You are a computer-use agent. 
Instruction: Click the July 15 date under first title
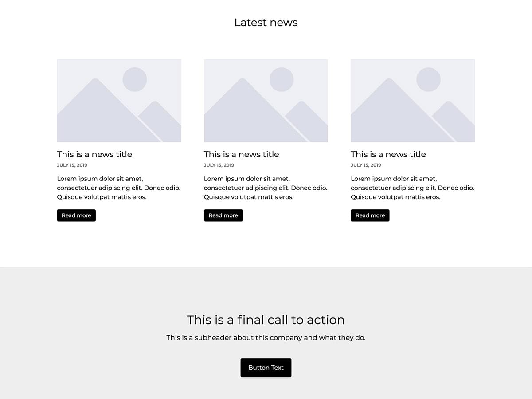(x=72, y=165)
